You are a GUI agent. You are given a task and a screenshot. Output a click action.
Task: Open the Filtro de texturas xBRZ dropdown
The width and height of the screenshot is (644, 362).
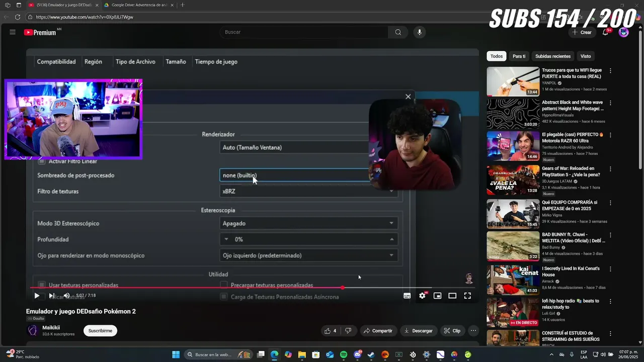(308, 192)
